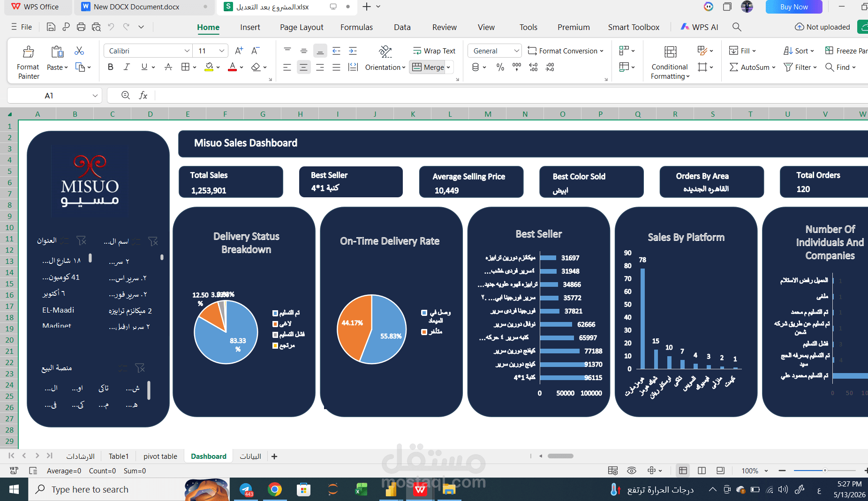Click the Format Painter tool
Viewport: 868px width, 501px height.
pyautogui.click(x=28, y=62)
